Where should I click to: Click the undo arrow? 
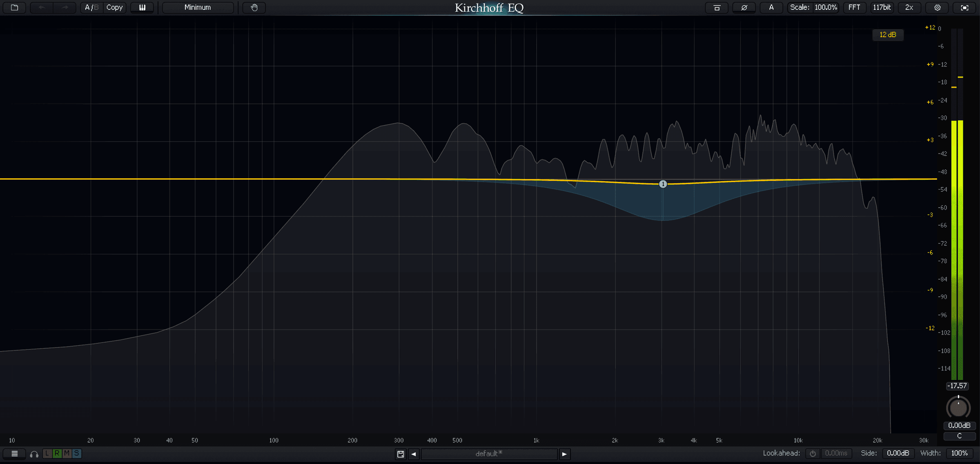tap(42, 7)
